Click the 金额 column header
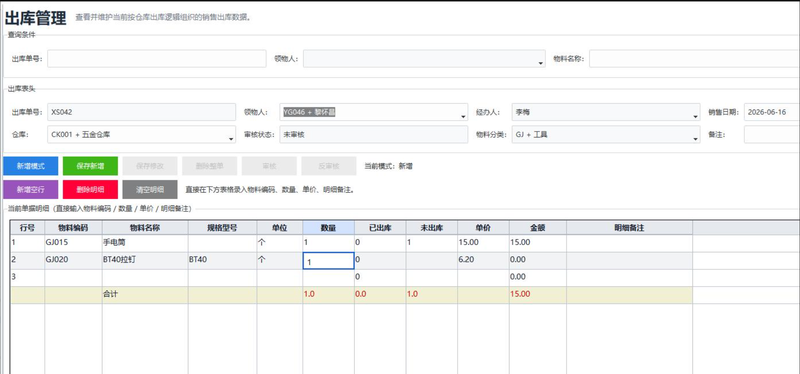Screen dimensions: 800x374 tap(538, 228)
